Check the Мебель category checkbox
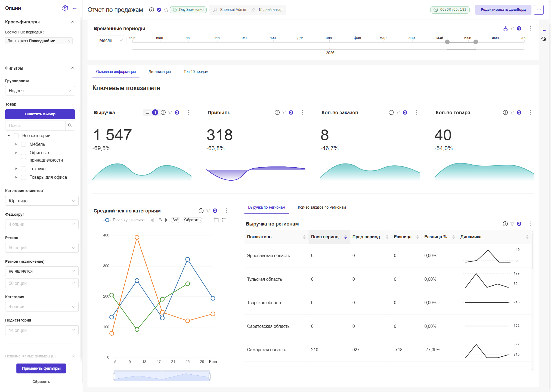 [24, 144]
